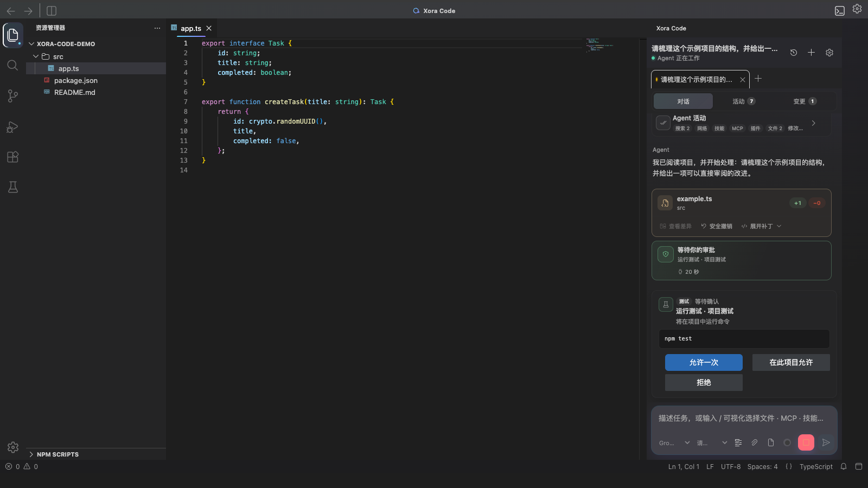Expand the Agent 活动 details chevron
This screenshot has width=868, height=488.
click(813, 123)
